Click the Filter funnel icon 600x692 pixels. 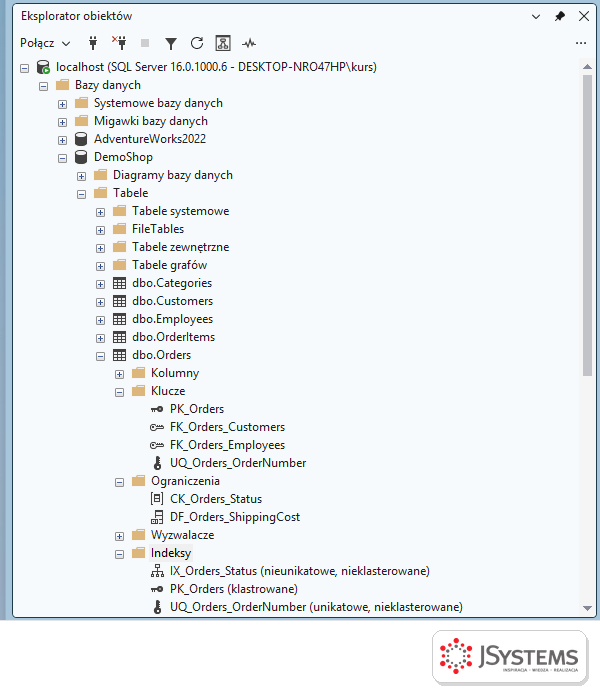[171, 43]
